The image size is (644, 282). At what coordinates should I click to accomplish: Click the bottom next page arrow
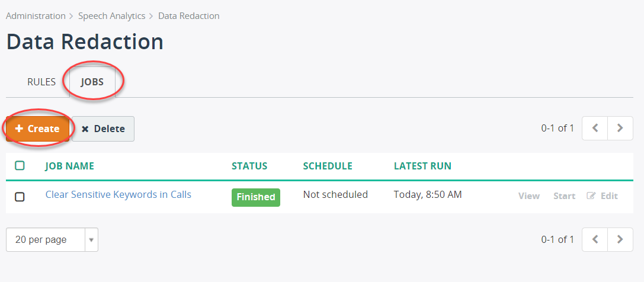[620, 239]
